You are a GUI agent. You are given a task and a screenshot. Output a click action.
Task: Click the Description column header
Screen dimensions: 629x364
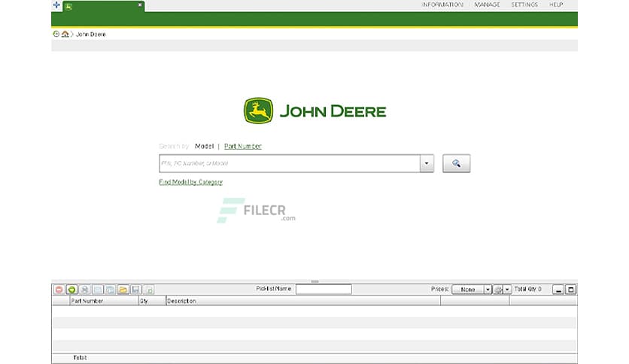tap(303, 301)
